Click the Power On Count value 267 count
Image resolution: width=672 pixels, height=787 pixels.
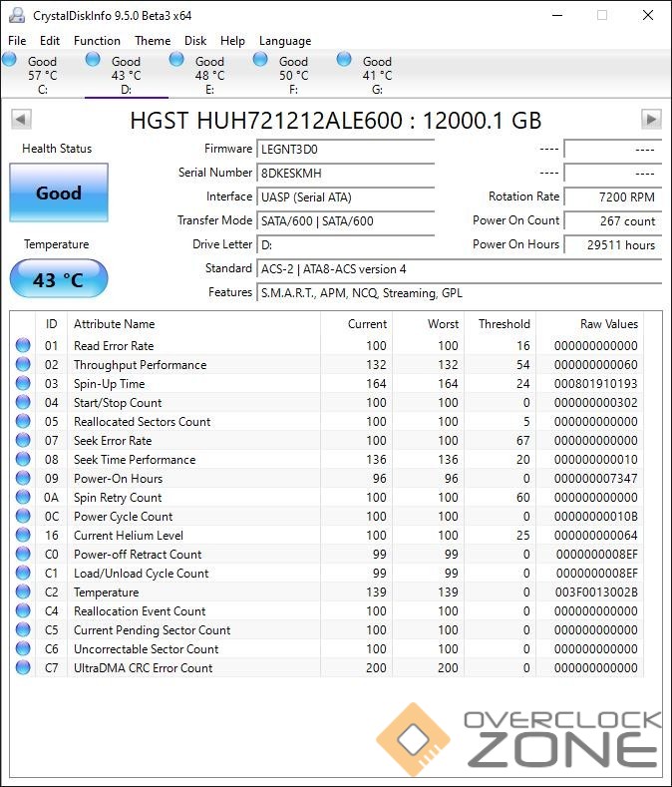(x=613, y=221)
